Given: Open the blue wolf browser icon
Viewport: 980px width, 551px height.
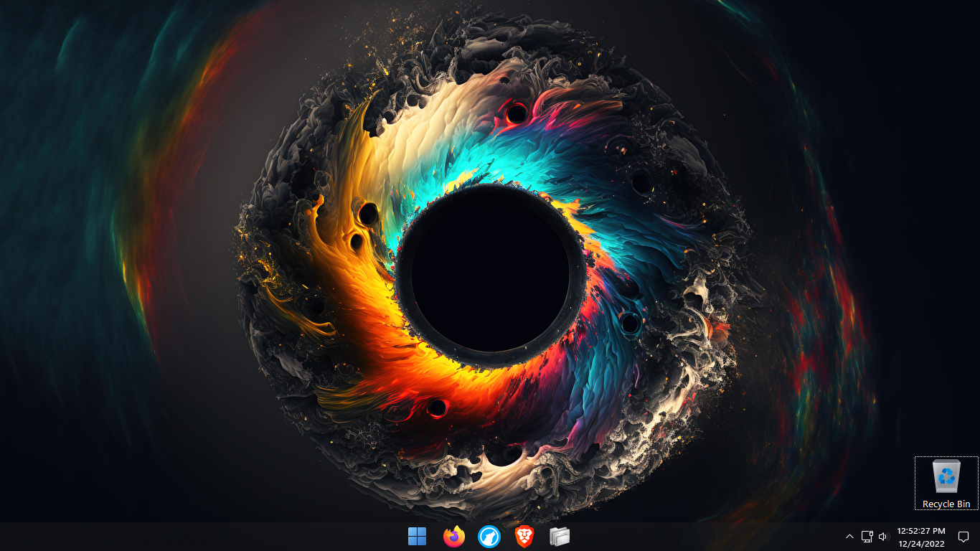Looking at the screenshot, I should pyautogui.click(x=489, y=536).
